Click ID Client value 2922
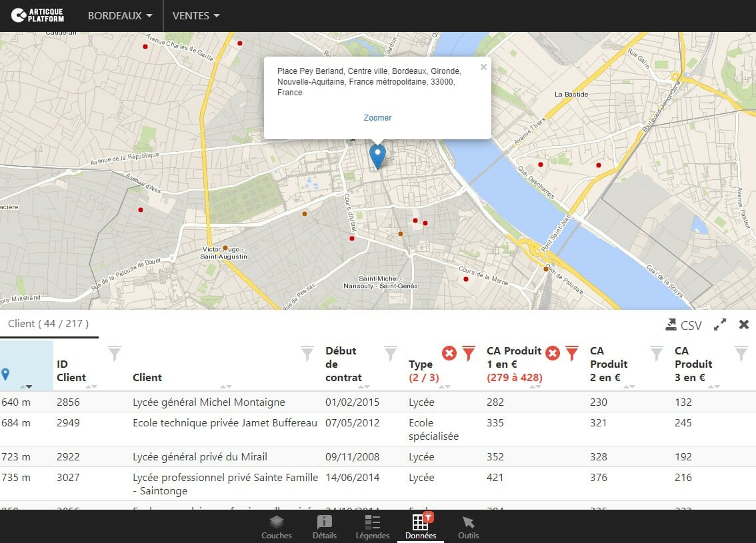756x543 pixels. click(68, 456)
